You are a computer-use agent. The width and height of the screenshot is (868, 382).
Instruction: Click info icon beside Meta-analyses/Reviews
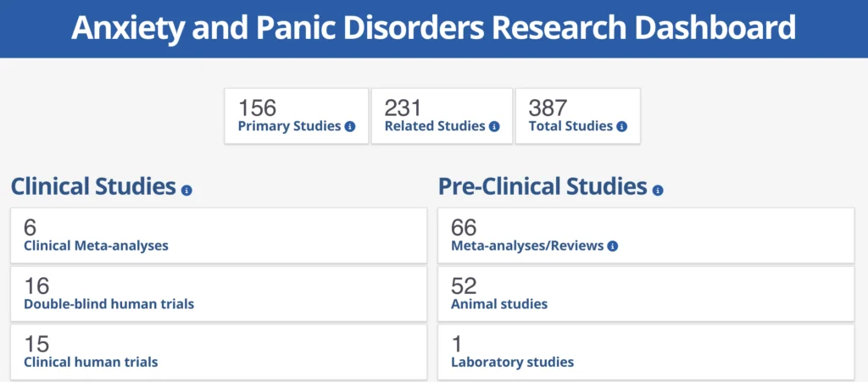[x=613, y=246]
